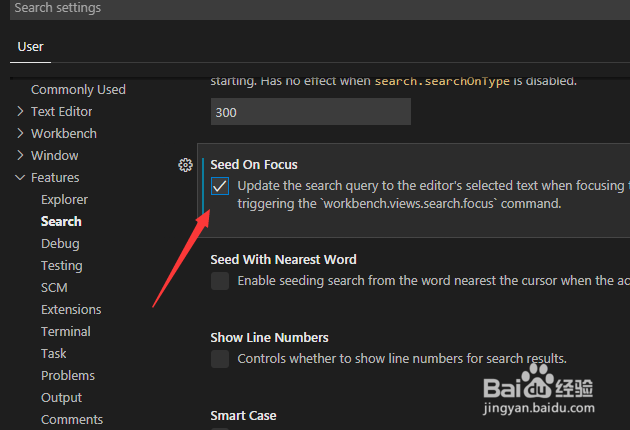Image resolution: width=630 pixels, height=430 pixels.
Task: Click the Show Line Numbers title
Action: click(269, 338)
